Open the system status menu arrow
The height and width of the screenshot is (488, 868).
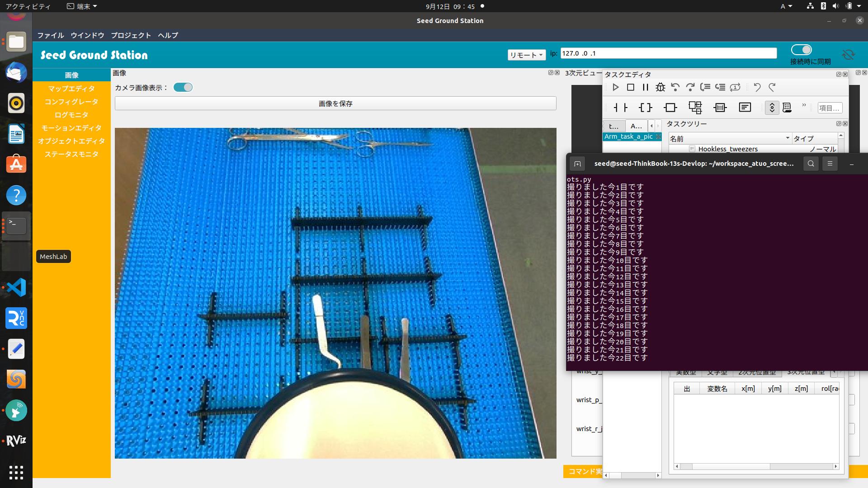click(859, 6)
